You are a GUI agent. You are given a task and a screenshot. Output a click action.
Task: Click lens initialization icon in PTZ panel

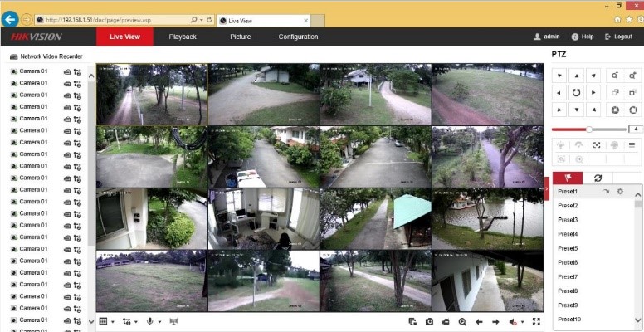[x=614, y=144]
